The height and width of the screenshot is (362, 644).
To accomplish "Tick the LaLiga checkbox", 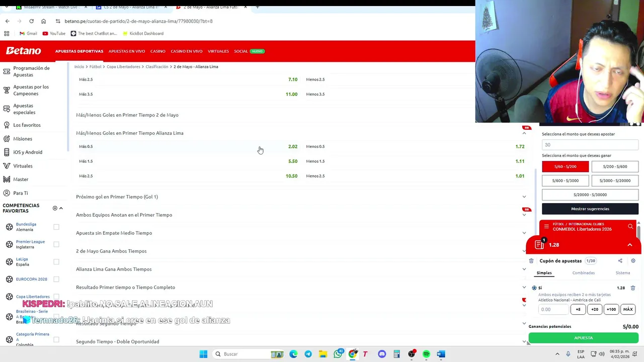I will point(56,261).
